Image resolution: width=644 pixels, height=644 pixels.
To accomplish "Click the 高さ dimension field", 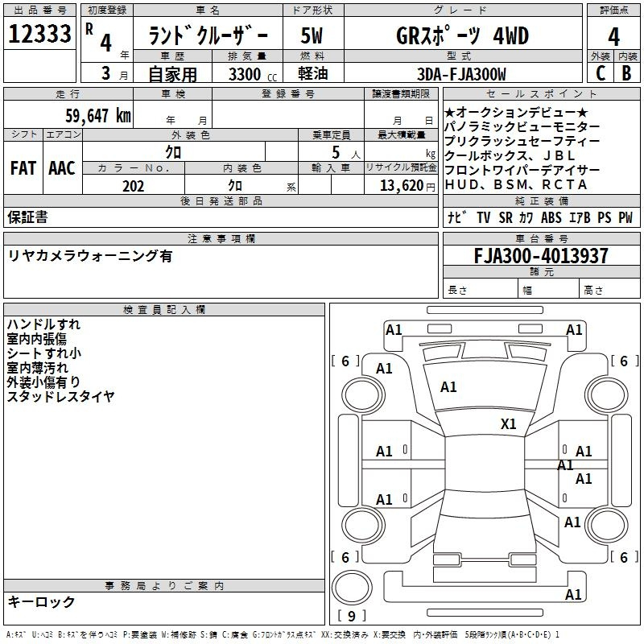I will point(609,290).
